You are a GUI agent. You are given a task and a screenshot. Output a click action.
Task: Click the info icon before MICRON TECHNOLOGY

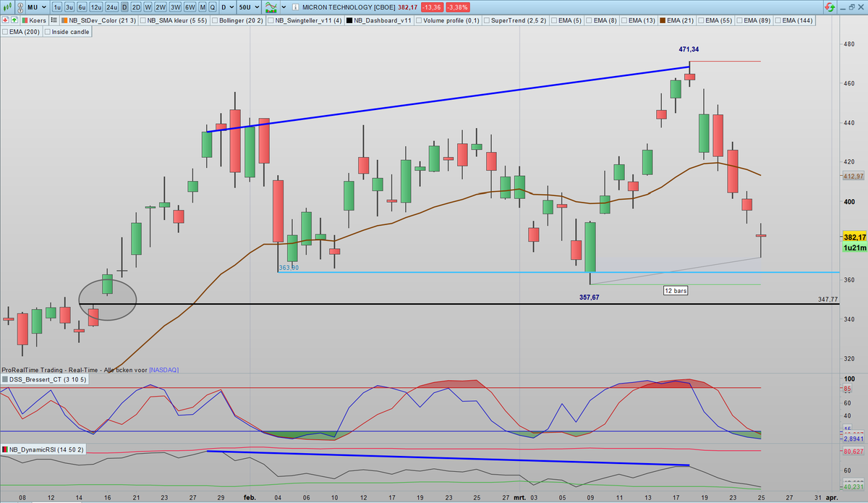click(x=296, y=8)
